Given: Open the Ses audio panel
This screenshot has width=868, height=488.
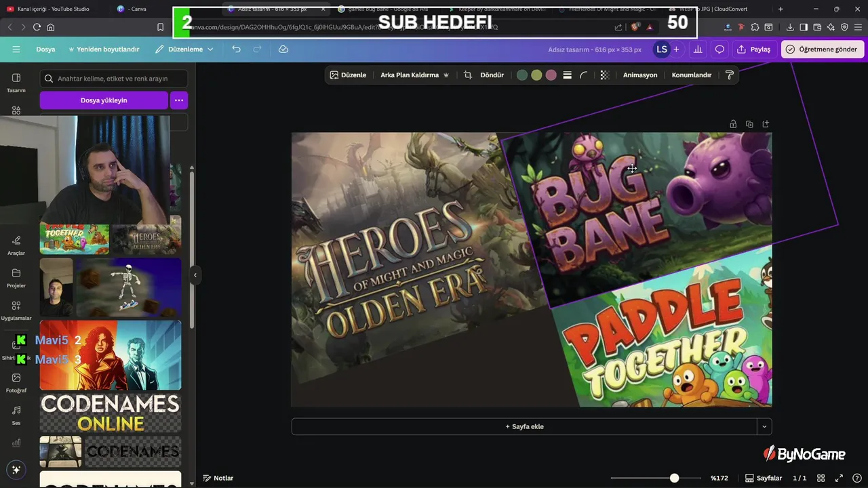Looking at the screenshot, I should click(x=16, y=415).
